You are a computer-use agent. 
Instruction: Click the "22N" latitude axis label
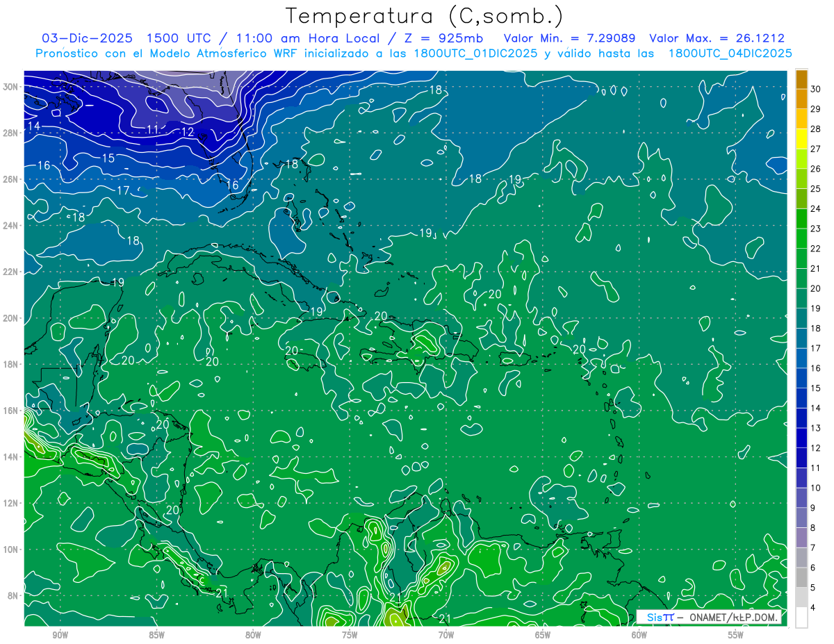coord(10,272)
